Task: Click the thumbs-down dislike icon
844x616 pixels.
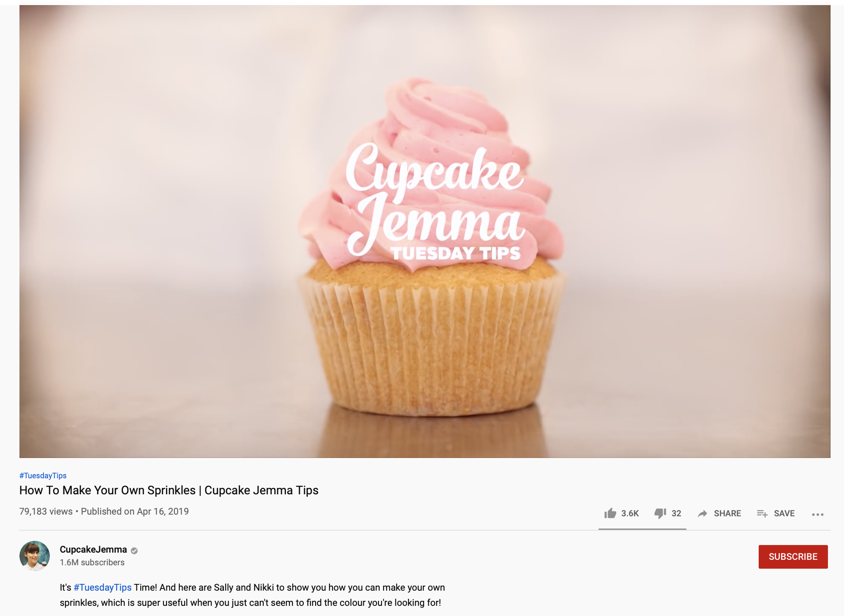Action: 660,513
